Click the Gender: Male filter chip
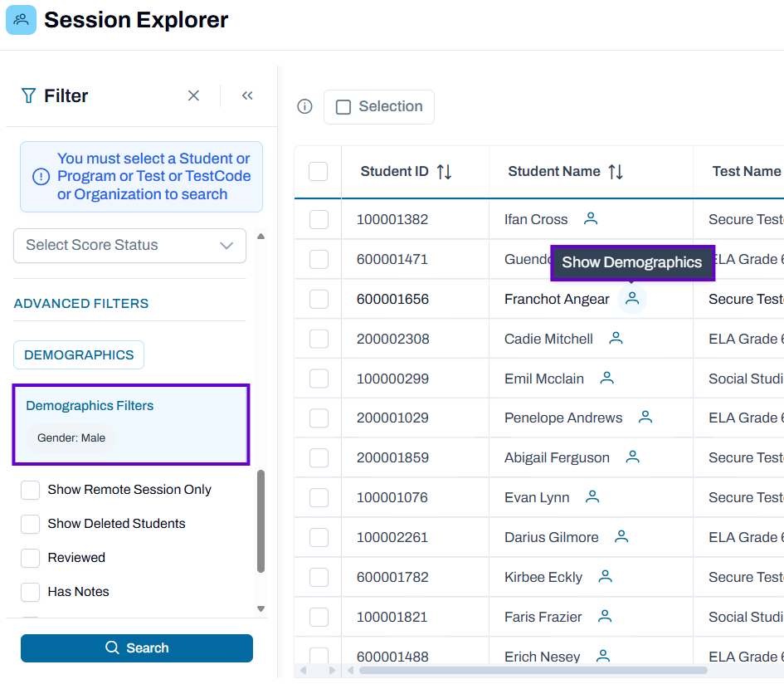This screenshot has height=684, width=784. tap(71, 437)
